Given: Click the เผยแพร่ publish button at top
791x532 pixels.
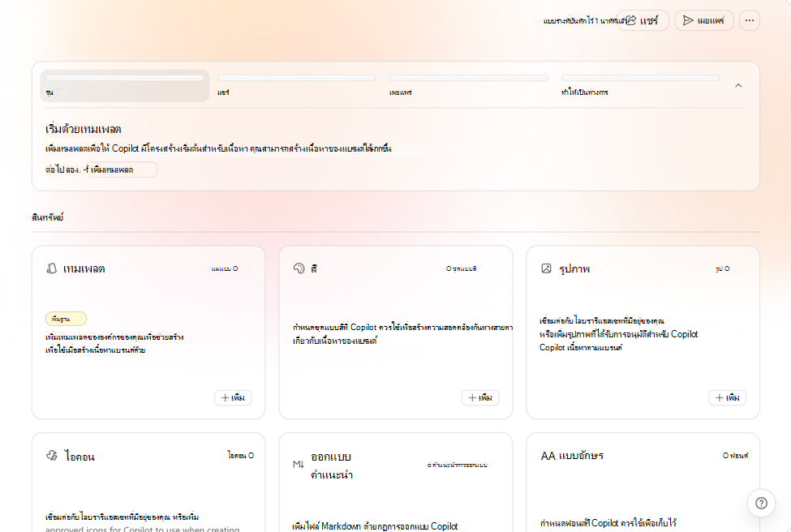Looking at the screenshot, I should [703, 20].
